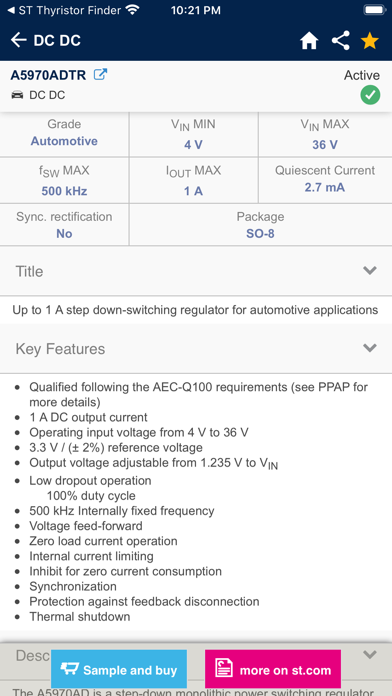The width and height of the screenshot is (392, 696).
Task: Return to ST Thyristor Finder app
Action: (x=64, y=11)
